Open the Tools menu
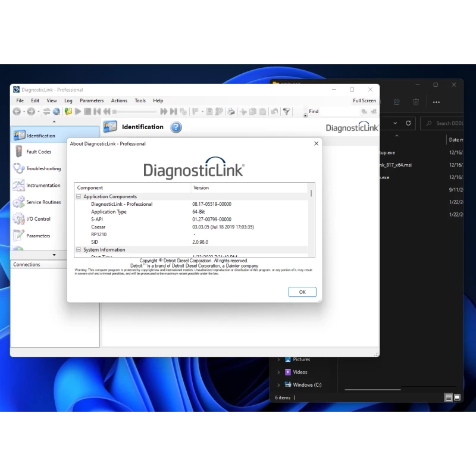The image size is (476, 476). coord(140,101)
